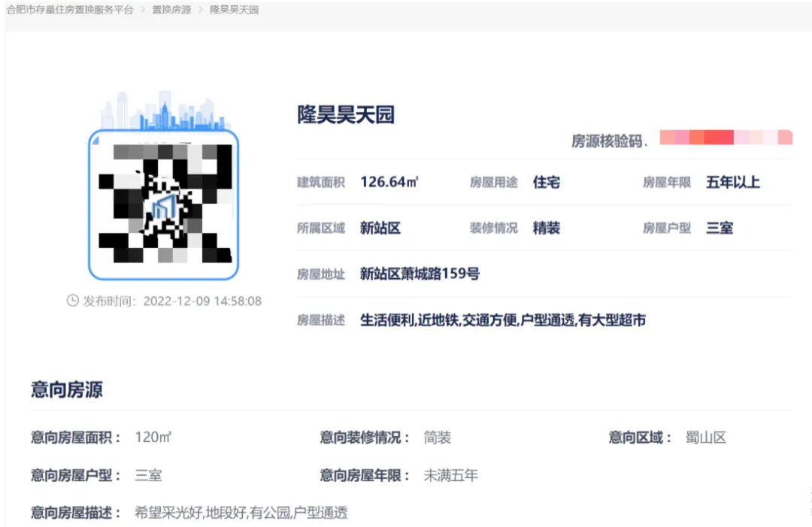Click the 房屋年限 label
Image resolution: width=812 pixels, height=527 pixels.
[667, 182]
